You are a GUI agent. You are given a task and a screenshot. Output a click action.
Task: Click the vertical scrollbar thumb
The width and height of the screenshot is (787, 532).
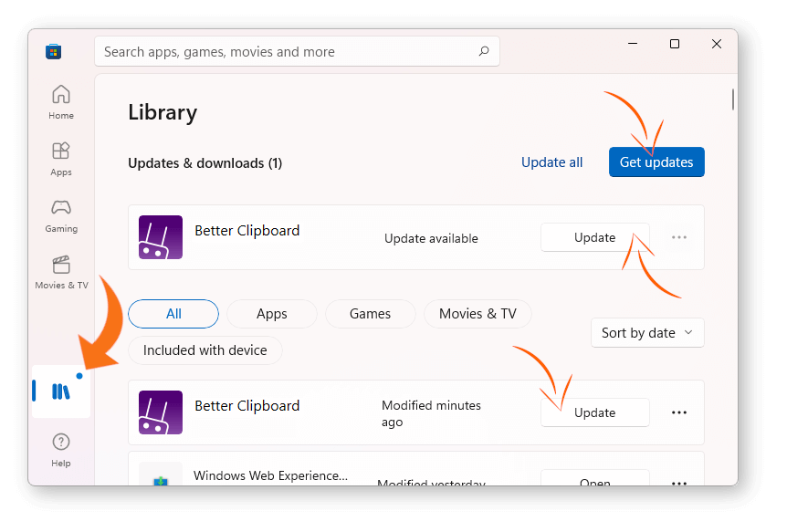click(x=733, y=99)
